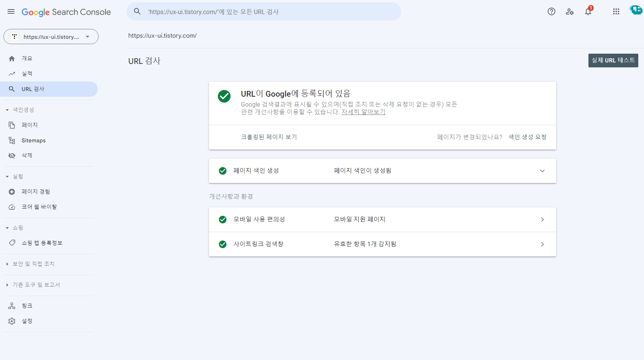Viewport: 644px width, 360px height.
Task: Click the Google Search Console logo
Action: click(66, 12)
